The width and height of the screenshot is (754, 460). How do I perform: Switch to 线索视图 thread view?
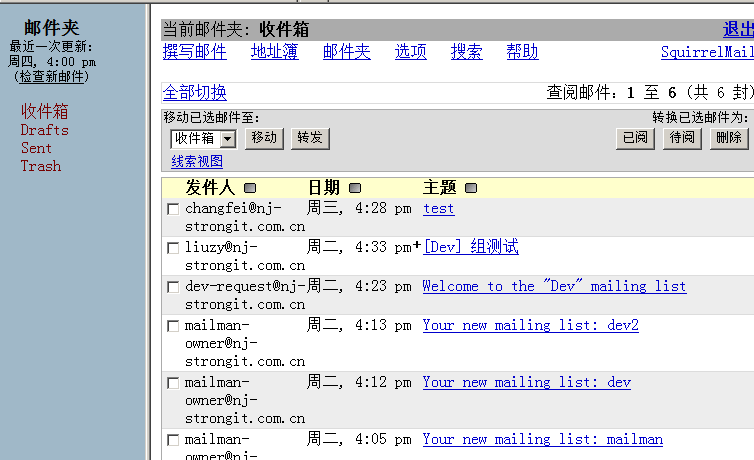click(x=197, y=162)
